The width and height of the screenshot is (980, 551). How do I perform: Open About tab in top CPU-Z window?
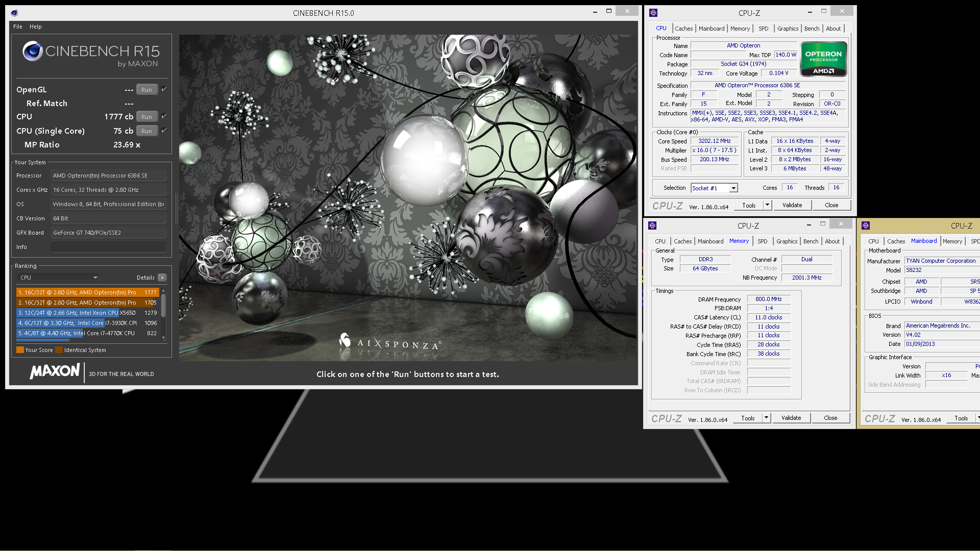(x=833, y=29)
